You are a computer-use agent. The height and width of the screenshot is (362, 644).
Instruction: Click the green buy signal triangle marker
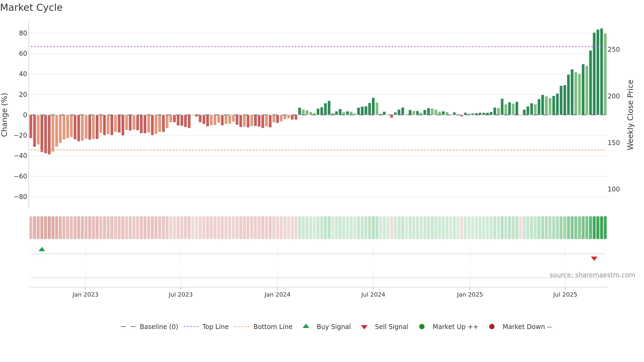click(42, 249)
